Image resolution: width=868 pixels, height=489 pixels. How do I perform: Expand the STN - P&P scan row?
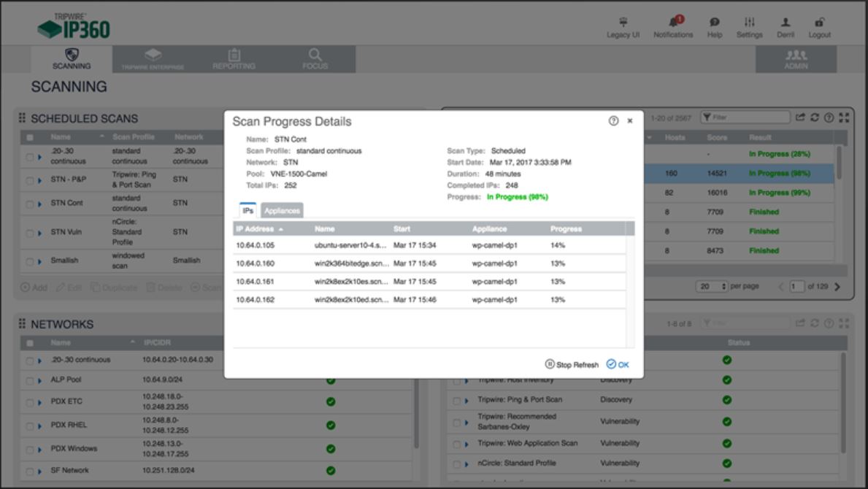[40, 180]
